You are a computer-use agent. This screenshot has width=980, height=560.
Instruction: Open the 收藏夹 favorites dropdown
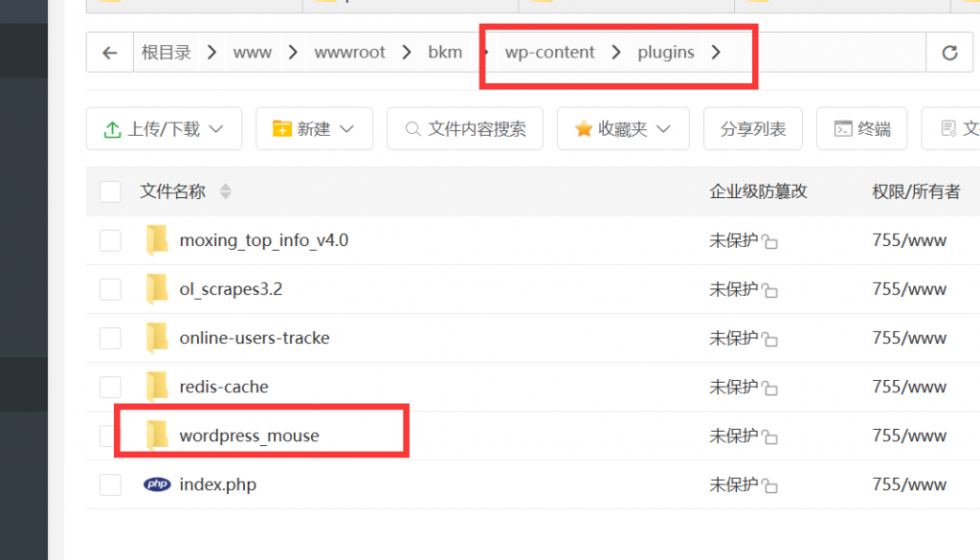(x=623, y=128)
